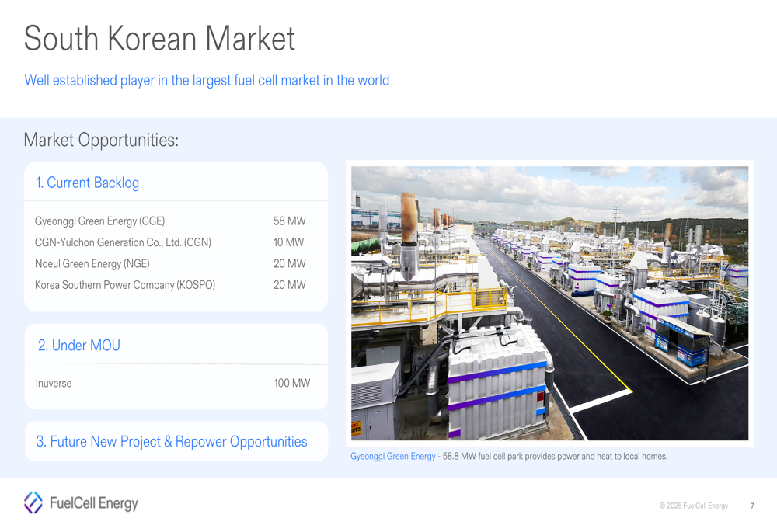Select the Market Opportunities heading
The width and height of the screenshot is (777, 532).
[101, 140]
